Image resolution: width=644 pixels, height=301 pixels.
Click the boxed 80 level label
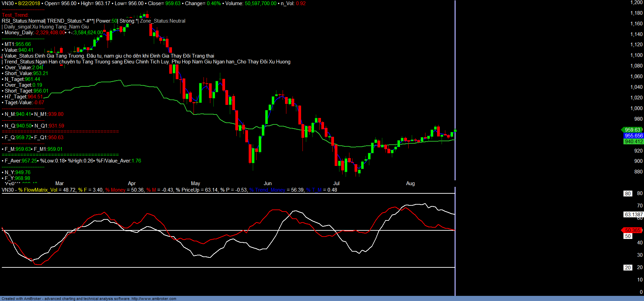coord(628,194)
